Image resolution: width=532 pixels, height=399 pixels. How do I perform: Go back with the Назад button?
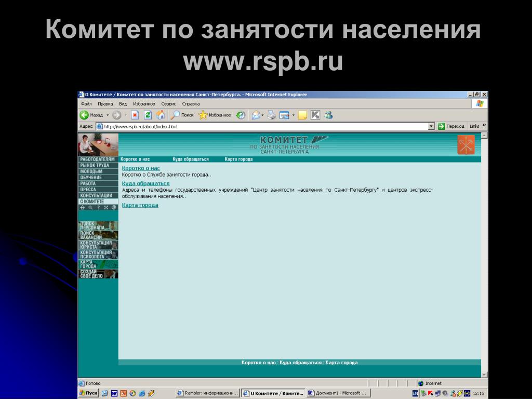pos(91,115)
